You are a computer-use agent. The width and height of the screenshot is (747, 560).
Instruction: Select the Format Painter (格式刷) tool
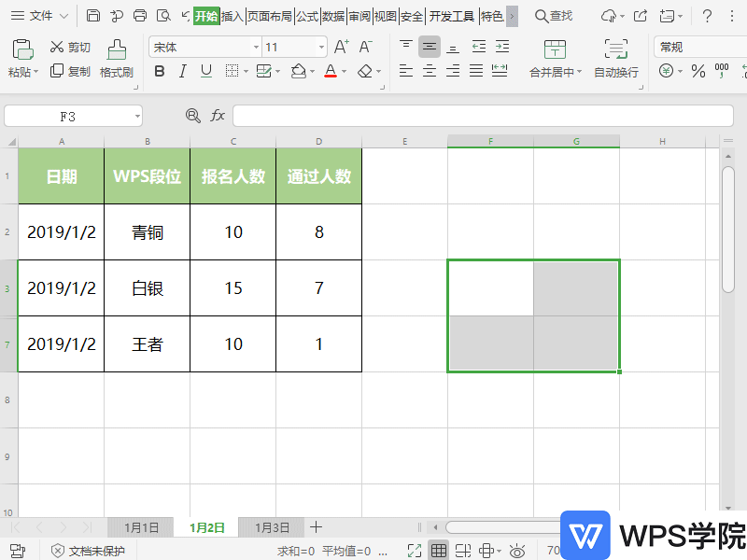pos(116,59)
